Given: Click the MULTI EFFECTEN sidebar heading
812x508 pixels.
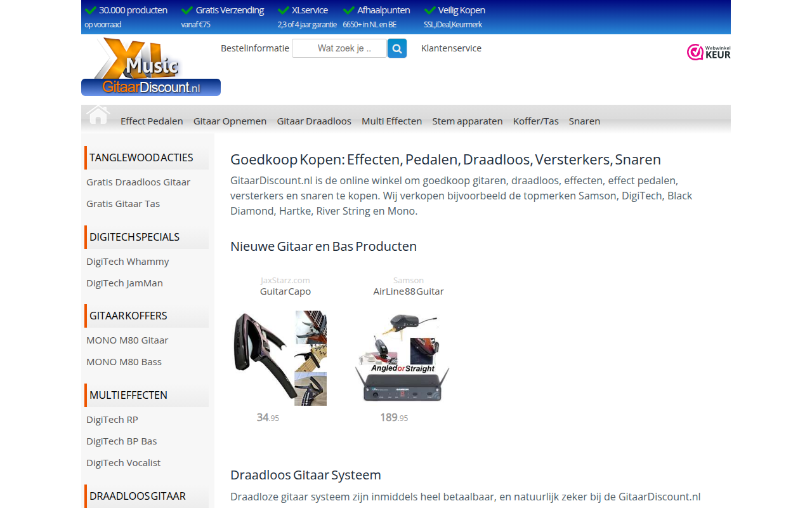Looking at the screenshot, I should tap(147, 395).
